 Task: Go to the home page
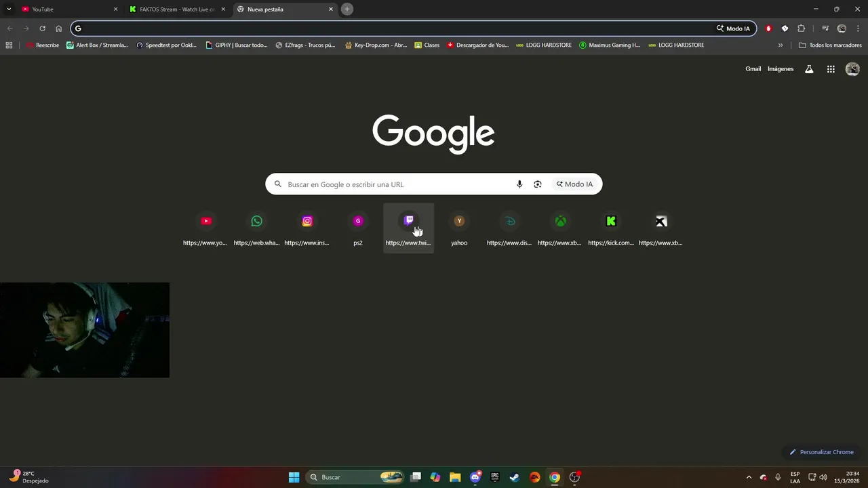click(x=59, y=28)
